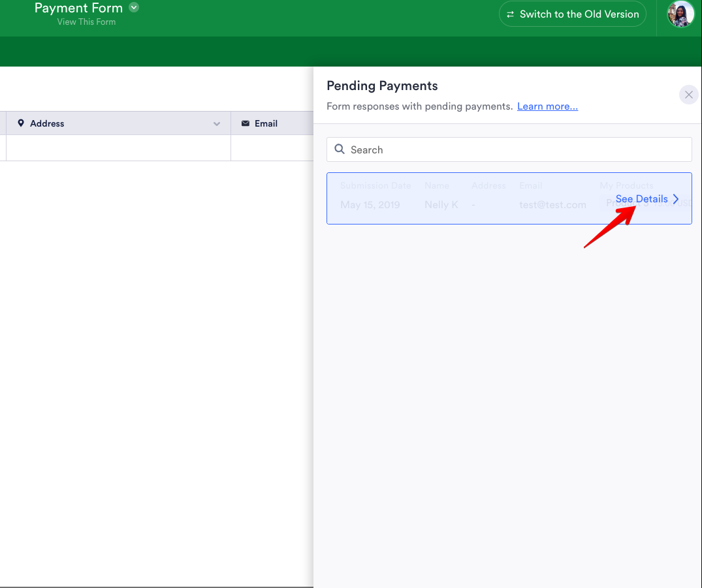Click the envelope icon beside Email

coord(246,123)
